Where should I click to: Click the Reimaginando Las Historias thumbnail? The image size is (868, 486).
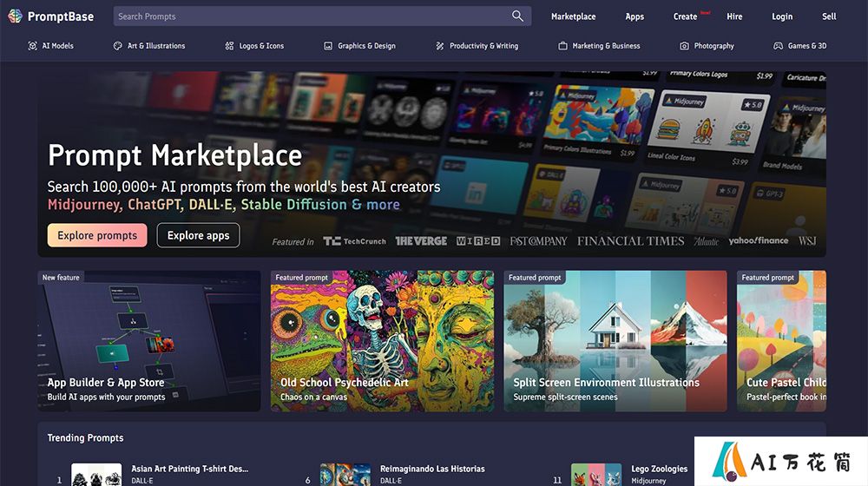tap(345, 475)
